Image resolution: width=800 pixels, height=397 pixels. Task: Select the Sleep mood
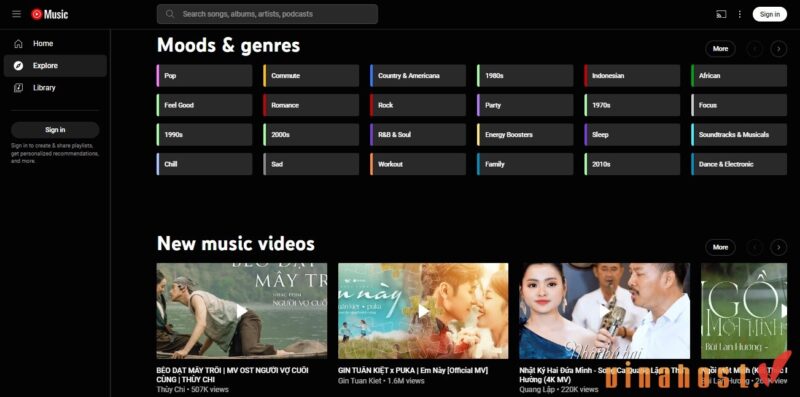tap(632, 135)
